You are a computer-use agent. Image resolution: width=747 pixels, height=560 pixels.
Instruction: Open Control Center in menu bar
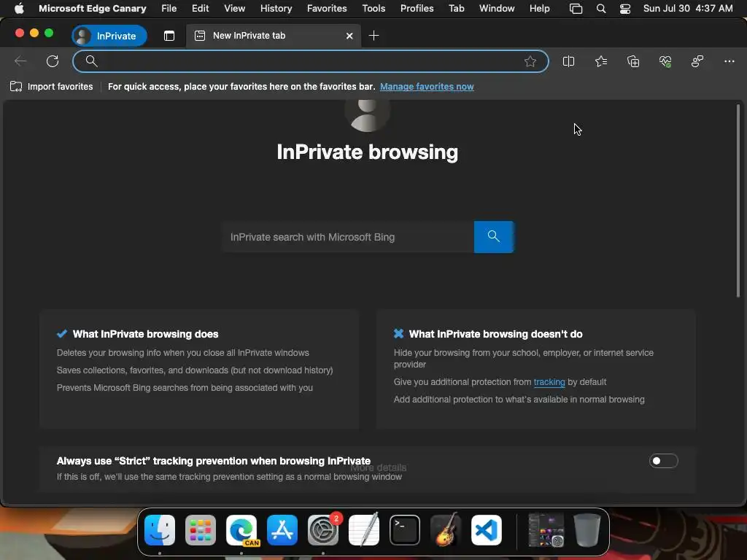625,9
